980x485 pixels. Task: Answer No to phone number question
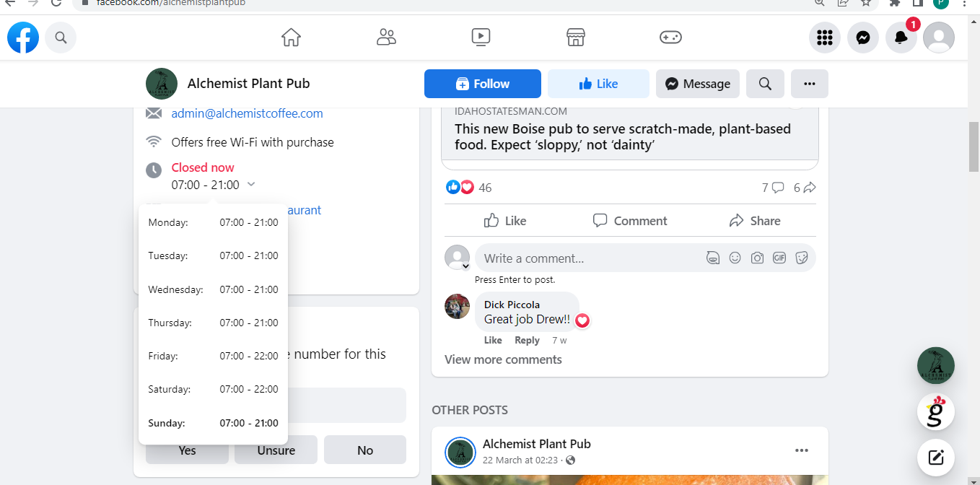click(x=365, y=450)
